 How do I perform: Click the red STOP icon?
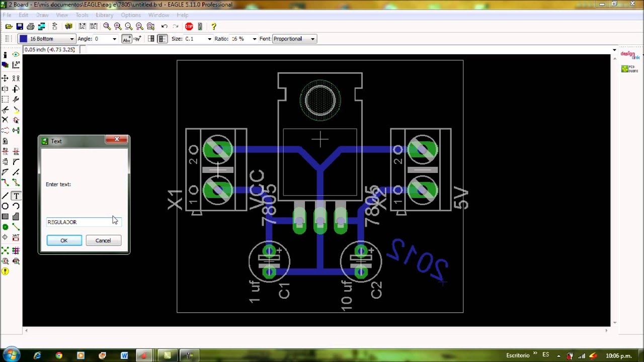point(189,26)
